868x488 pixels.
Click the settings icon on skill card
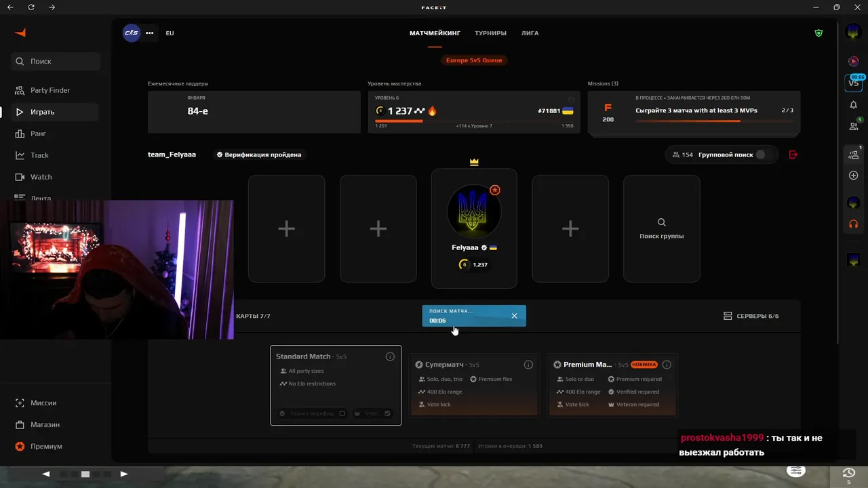(x=571, y=100)
